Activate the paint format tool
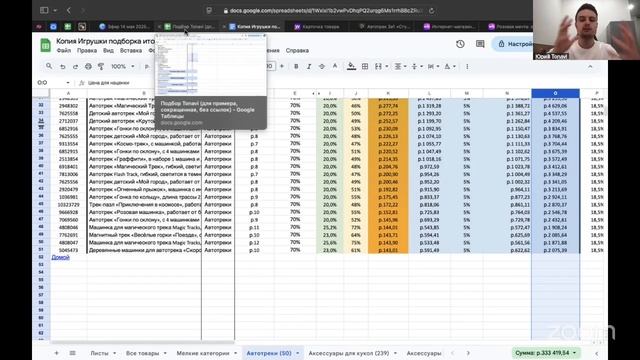Screen dimensions: 640x360 (x=101, y=67)
